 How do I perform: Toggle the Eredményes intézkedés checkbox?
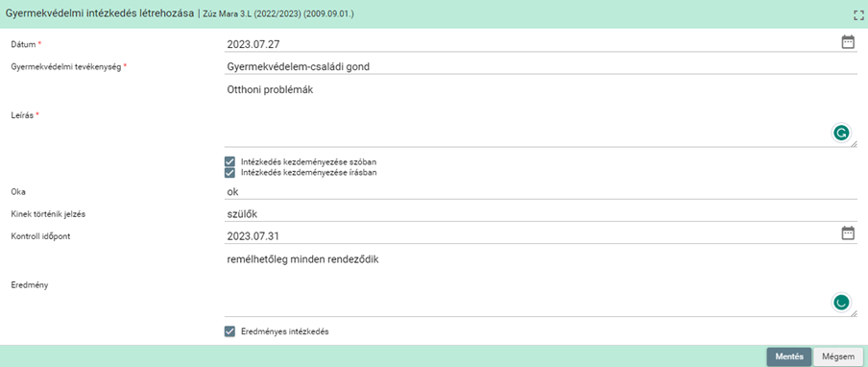(229, 332)
